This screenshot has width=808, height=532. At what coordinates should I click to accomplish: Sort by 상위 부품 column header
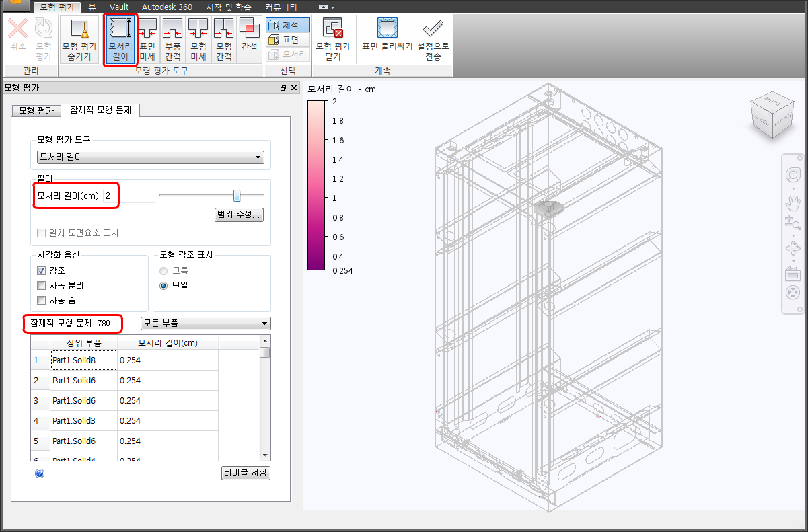coord(83,343)
